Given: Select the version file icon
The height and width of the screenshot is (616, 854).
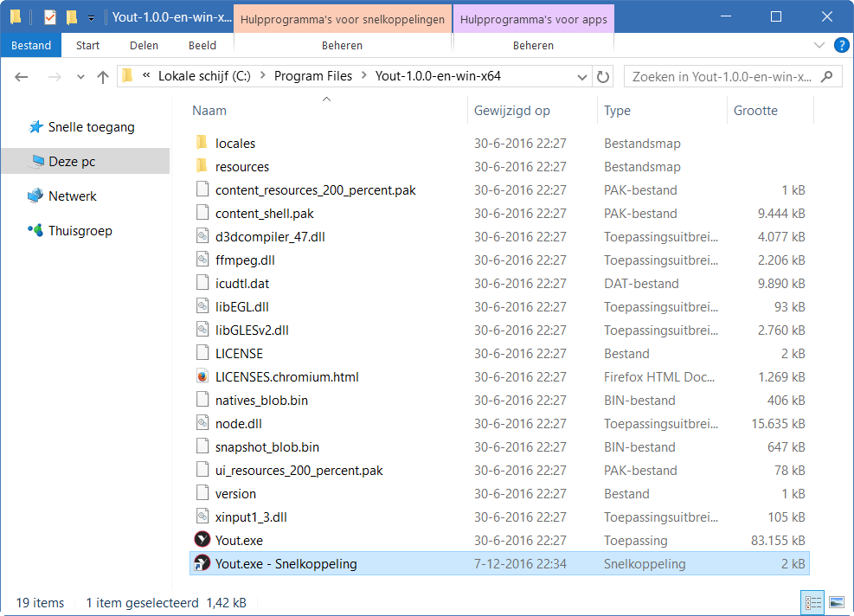Looking at the screenshot, I should (x=202, y=494).
